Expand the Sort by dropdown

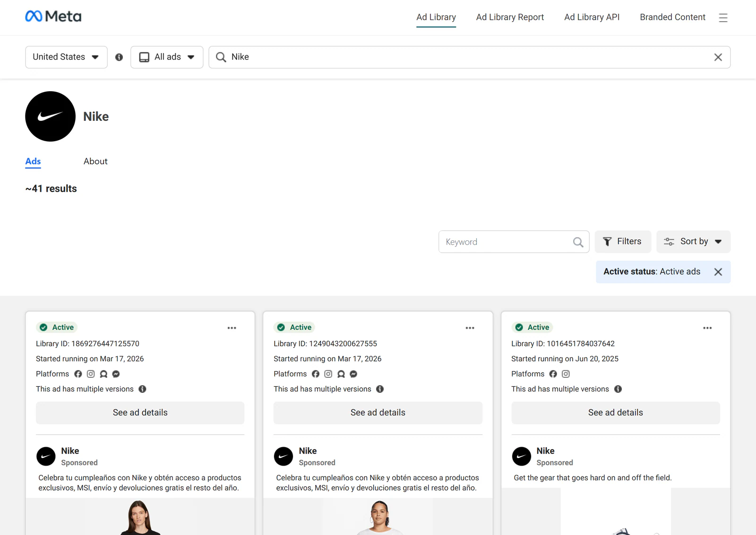[693, 242]
